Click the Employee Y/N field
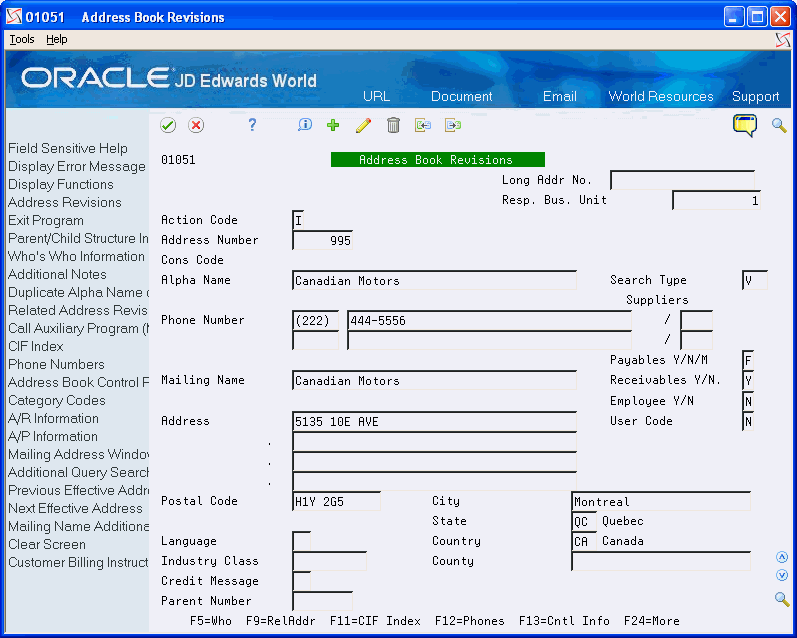 pos(748,402)
